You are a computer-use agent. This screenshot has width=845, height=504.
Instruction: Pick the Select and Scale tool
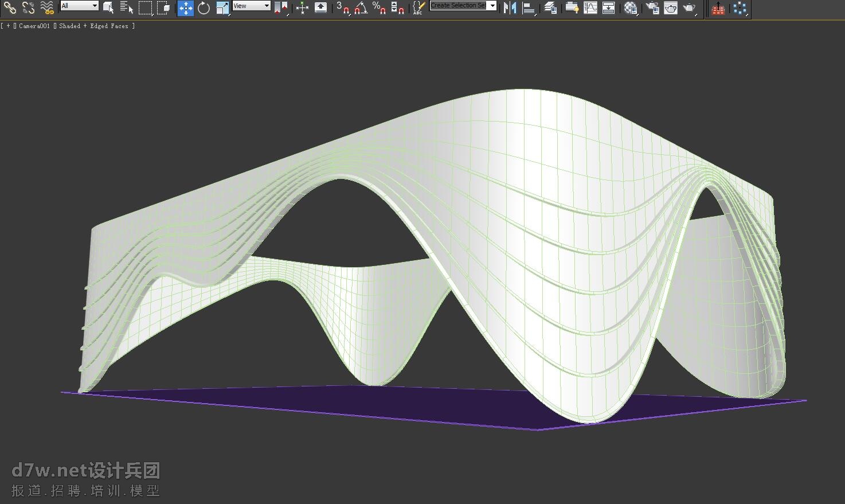coord(222,7)
